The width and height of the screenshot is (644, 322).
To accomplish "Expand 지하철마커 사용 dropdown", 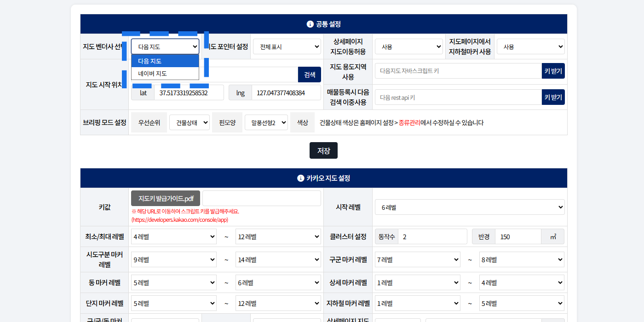I will pyautogui.click(x=530, y=46).
